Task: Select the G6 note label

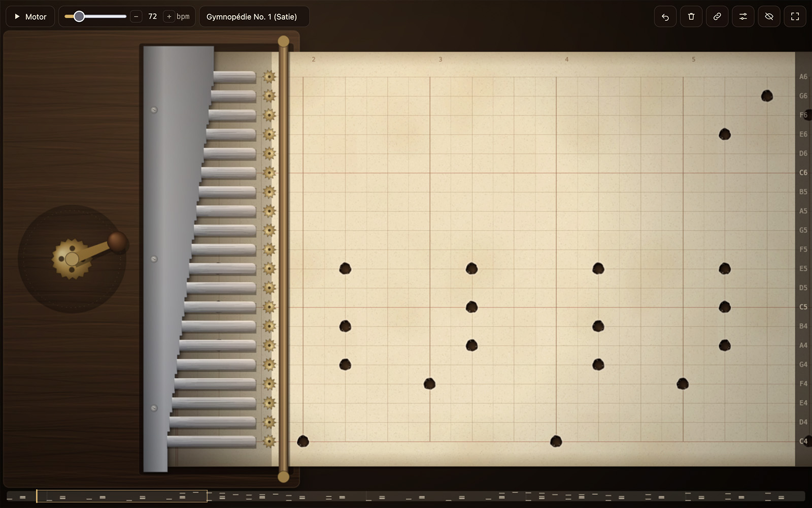Action: [803, 96]
